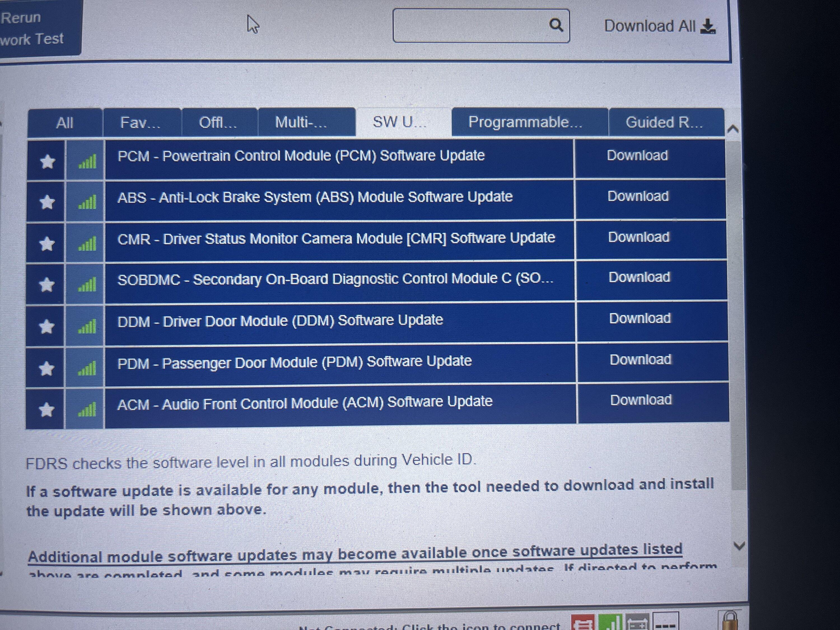Click the signal bars icon in ABS row
Viewport: 840px width, 630px height.
click(x=87, y=202)
